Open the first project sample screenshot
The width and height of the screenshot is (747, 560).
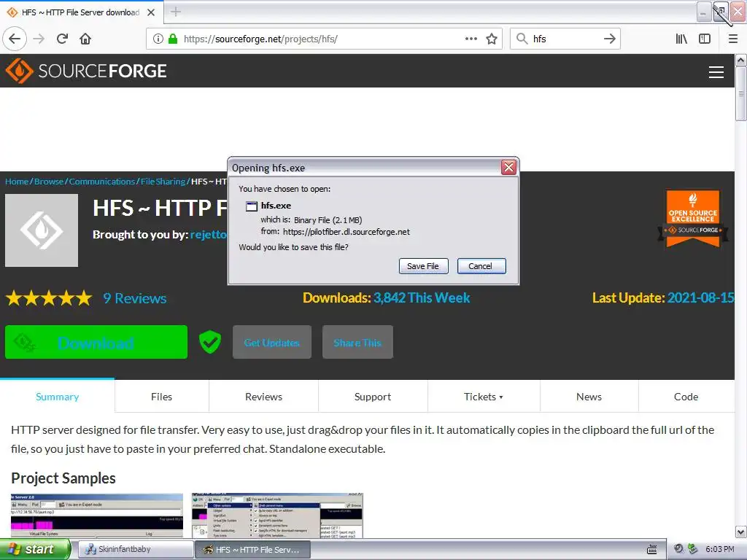pyautogui.click(x=97, y=516)
